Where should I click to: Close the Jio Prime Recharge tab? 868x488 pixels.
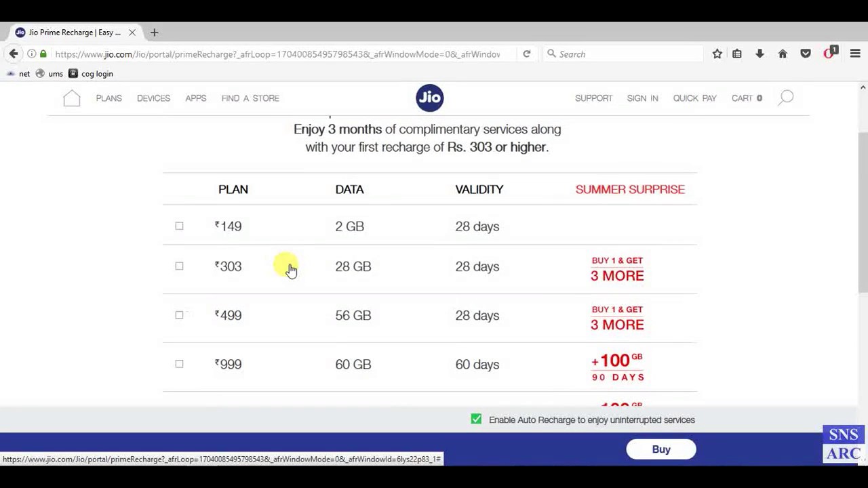coord(132,32)
